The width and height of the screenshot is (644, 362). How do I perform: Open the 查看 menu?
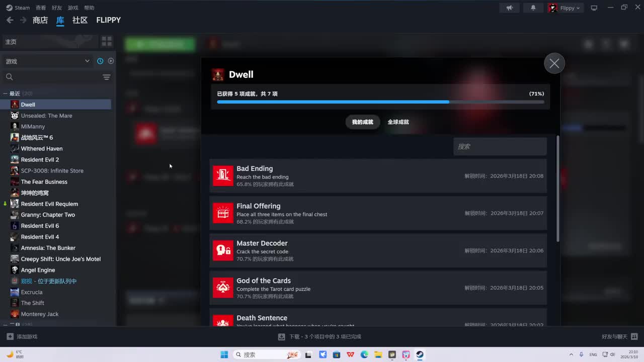point(41,8)
